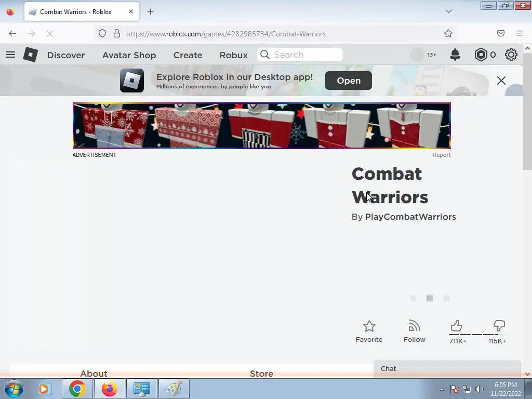This screenshot has height=399, width=532.
Task: Click the page vertical scrollbar thumb
Action: pos(527,111)
